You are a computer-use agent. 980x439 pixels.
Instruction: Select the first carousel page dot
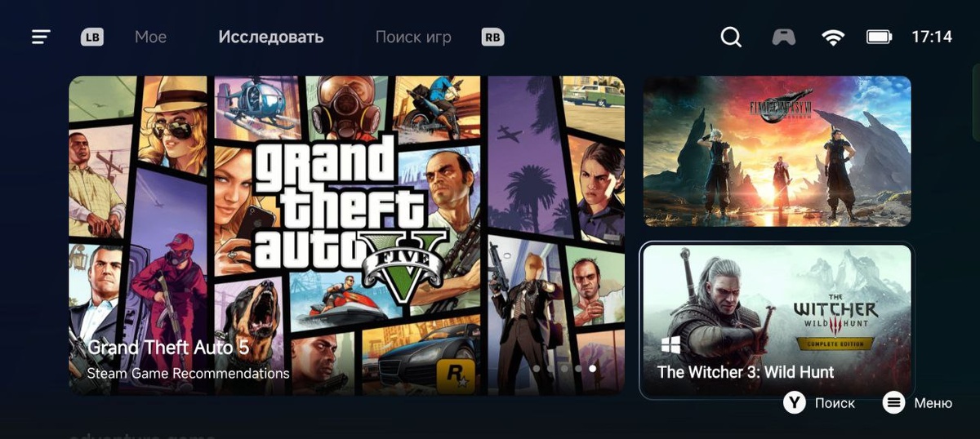537,369
